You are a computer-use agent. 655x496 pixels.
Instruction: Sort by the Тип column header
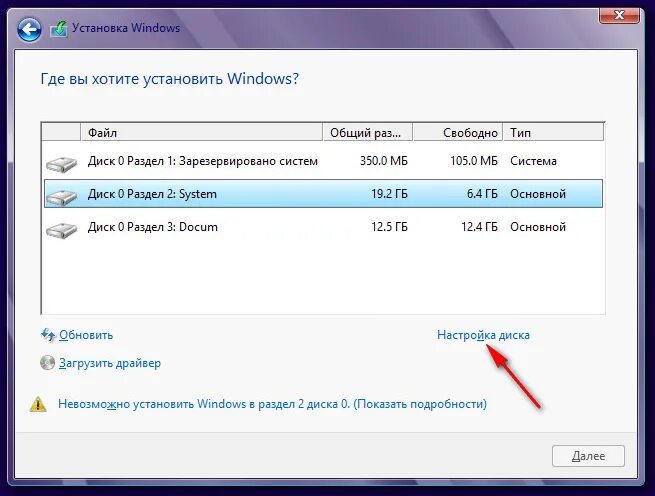coord(553,132)
